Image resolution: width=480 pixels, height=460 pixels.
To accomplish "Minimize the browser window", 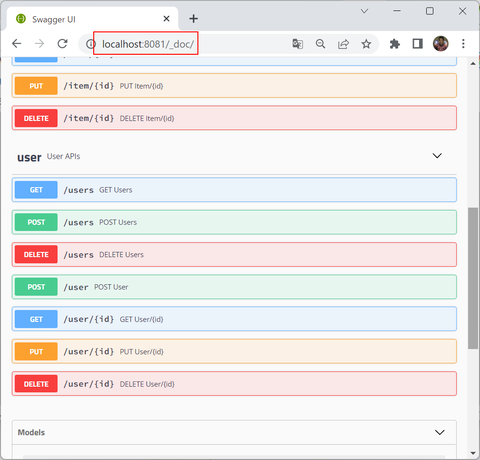I will pos(397,11).
